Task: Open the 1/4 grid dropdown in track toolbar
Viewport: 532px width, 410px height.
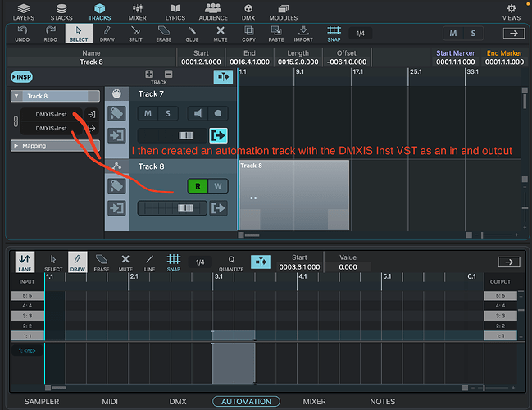Action: 361,34
